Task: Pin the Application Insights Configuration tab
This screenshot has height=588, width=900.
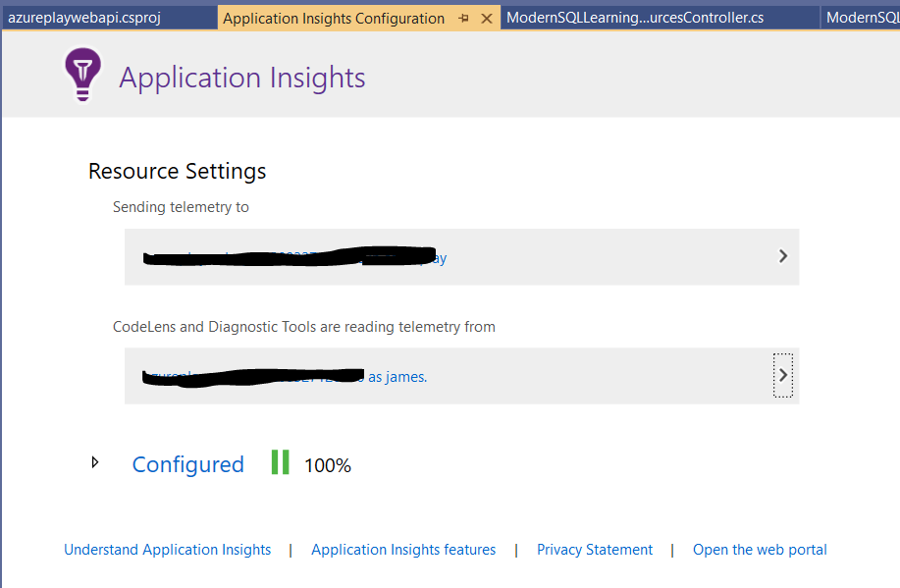Action: (463, 19)
